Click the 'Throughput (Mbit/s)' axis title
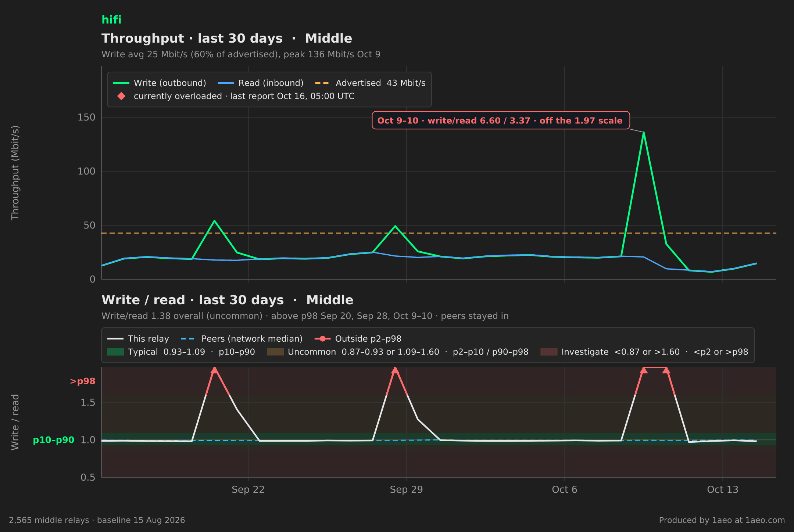The width and height of the screenshot is (794, 532). 15,173
